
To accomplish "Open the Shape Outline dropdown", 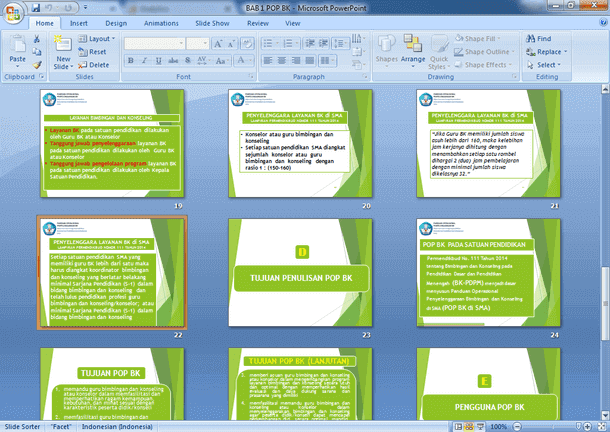I will [484, 52].
